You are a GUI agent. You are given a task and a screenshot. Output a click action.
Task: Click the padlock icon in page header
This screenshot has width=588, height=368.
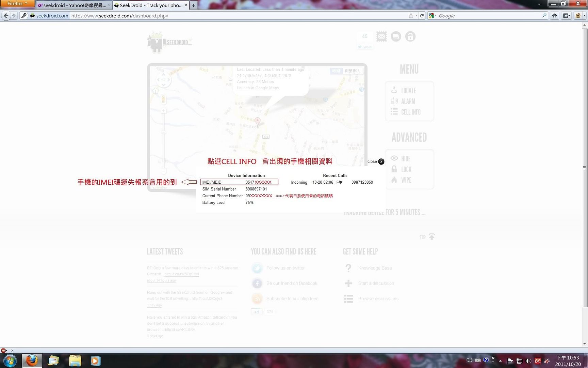coord(410,36)
